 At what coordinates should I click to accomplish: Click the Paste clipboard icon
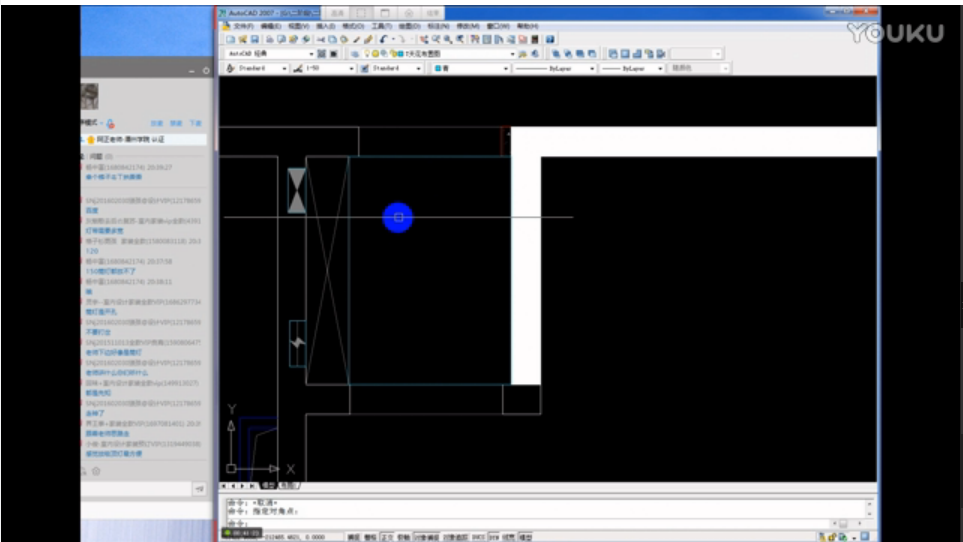point(344,39)
